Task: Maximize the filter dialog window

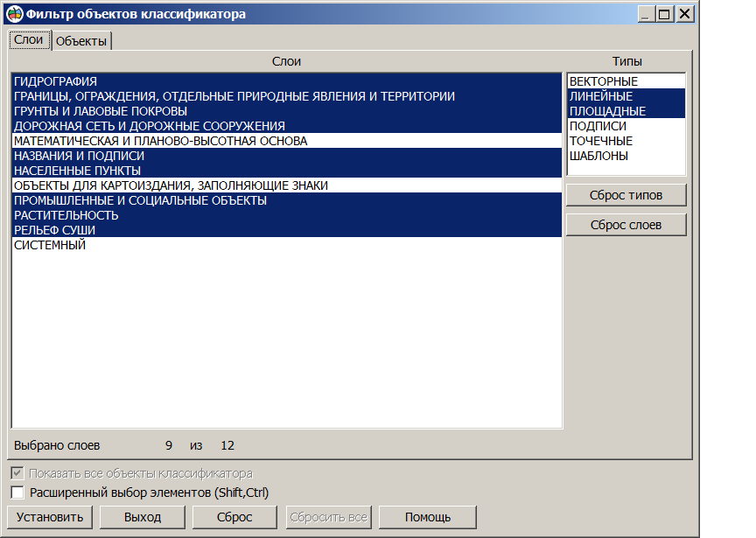Action: [665, 14]
